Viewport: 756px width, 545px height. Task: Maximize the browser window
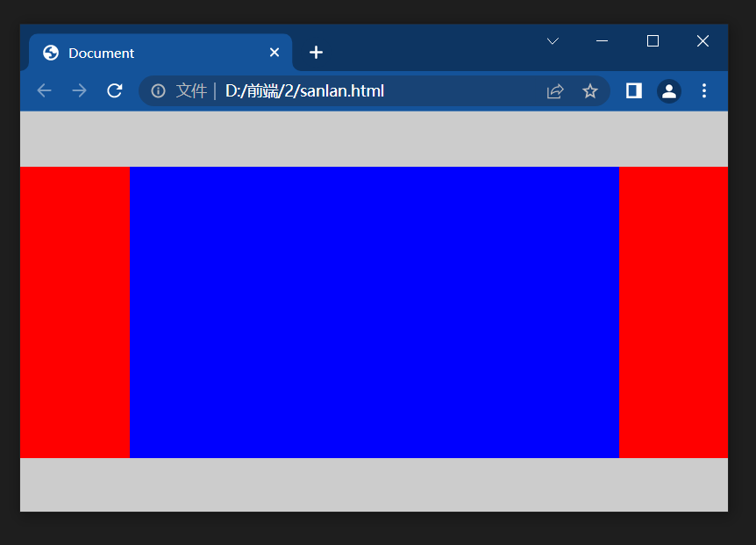(x=653, y=41)
